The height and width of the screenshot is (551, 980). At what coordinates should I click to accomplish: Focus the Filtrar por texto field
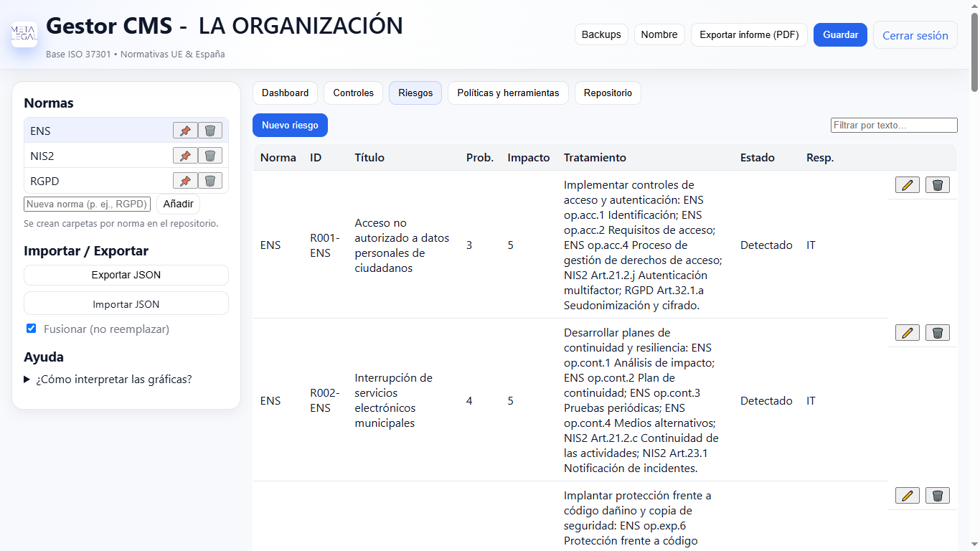pos(894,125)
